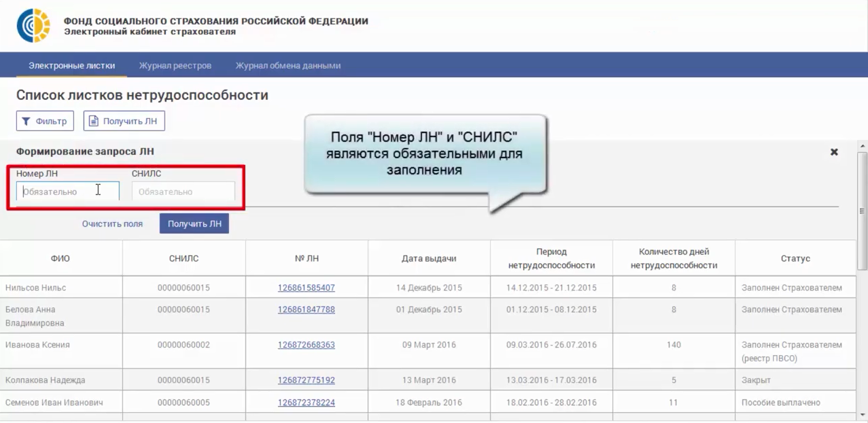Select the Семенов Иван Иванович name
Viewport: 868px width, 423px height.
pos(54,403)
